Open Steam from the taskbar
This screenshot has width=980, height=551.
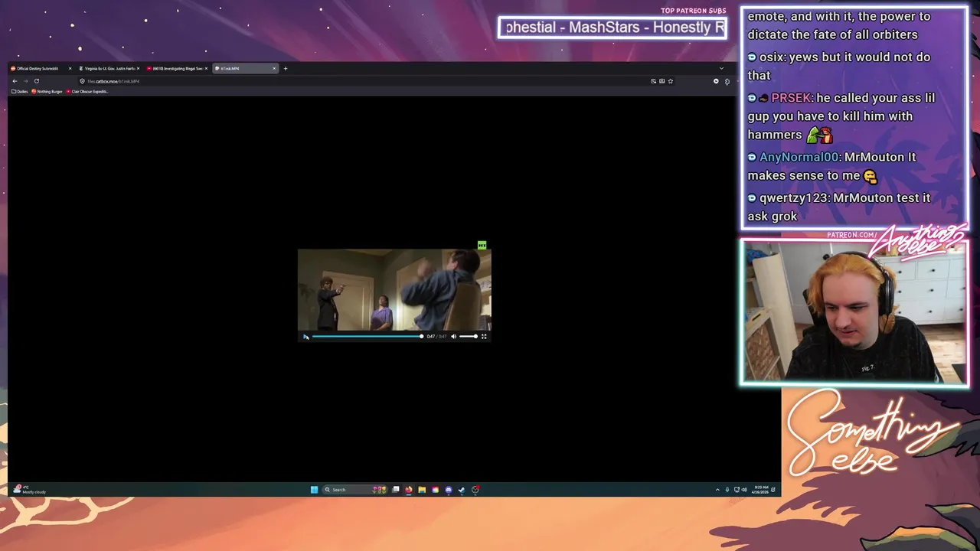coord(461,490)
